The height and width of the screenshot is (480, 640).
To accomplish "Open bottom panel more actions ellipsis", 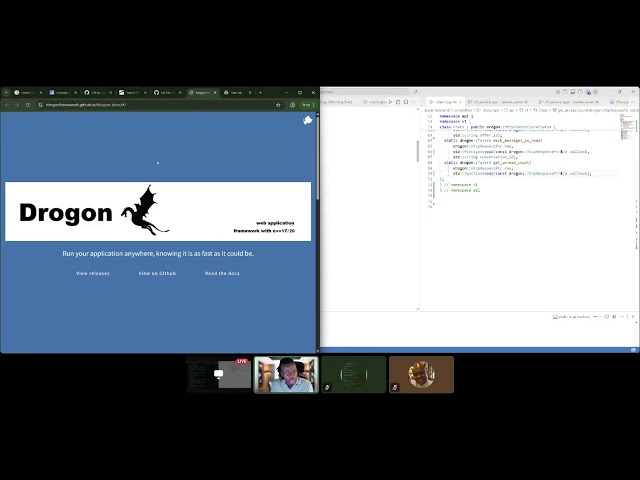I will click(x=622, y=317).
